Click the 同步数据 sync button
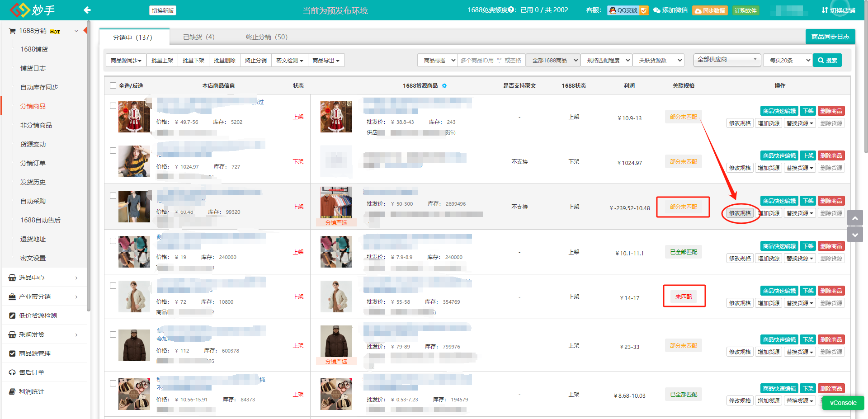 click(710, 10)
